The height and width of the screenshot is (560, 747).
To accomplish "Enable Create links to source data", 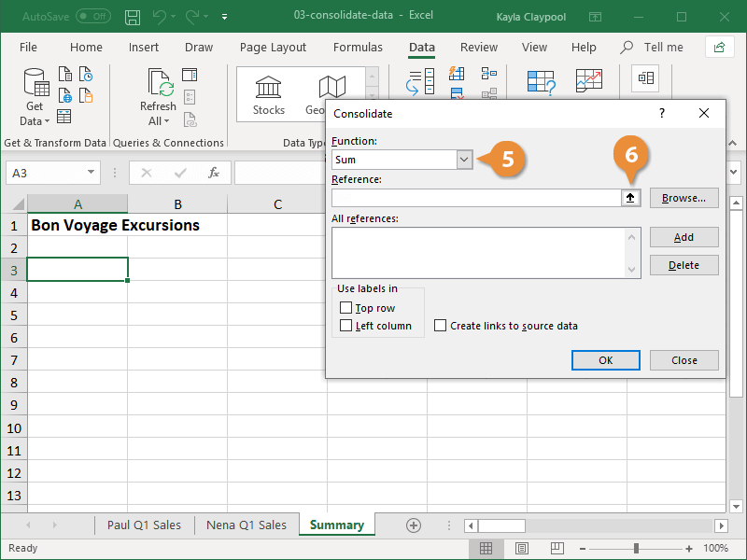I will click(439, 326).
